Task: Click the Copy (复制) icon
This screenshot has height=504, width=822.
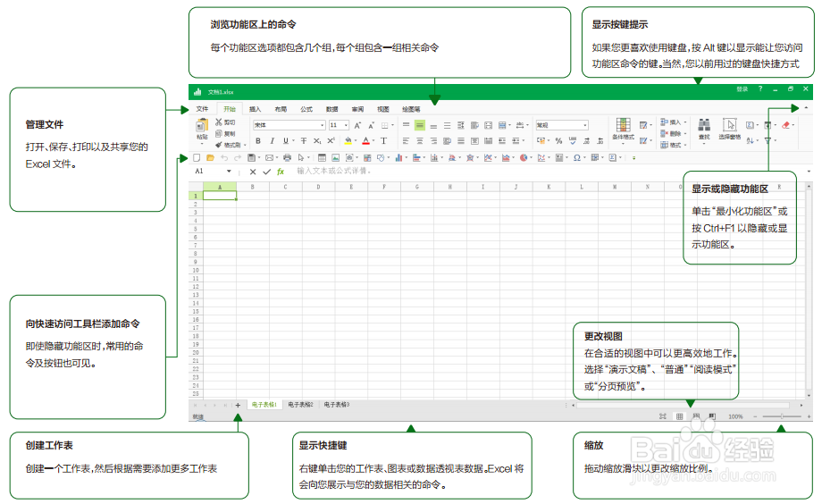Action: pyautogui.click(x=219, y=133)
